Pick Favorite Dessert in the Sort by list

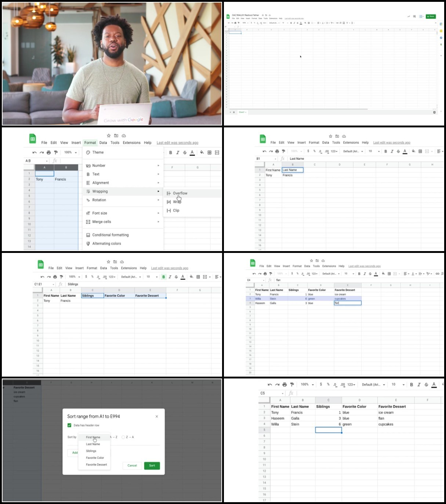click(97, 465)
